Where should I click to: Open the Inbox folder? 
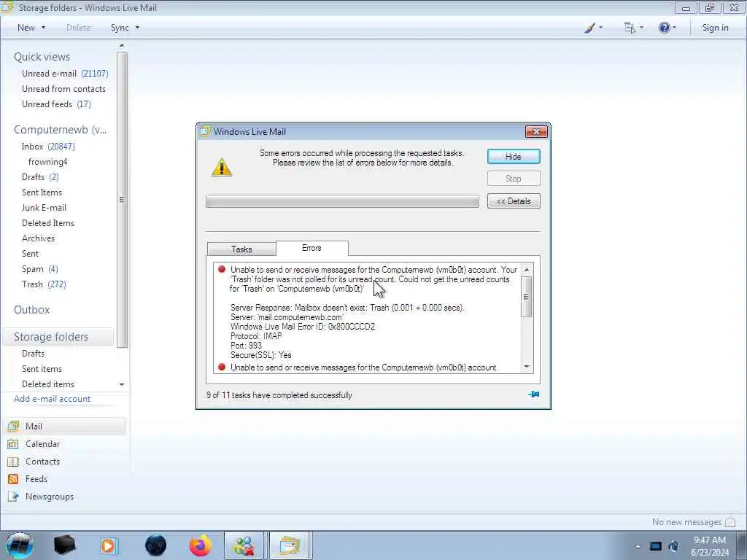pos(48,147)
